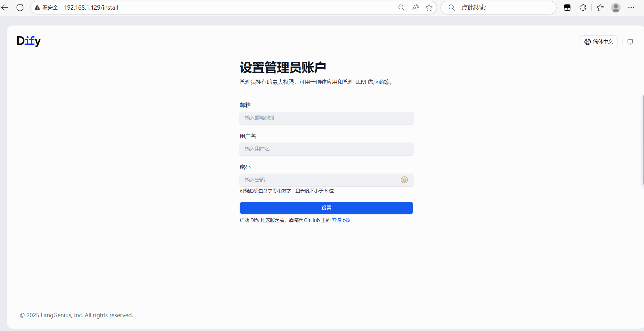This screenshot has width=644, height=331.
Task: Click the 用户名 field label
Action: pyautogui.click(x=248, y=136)
